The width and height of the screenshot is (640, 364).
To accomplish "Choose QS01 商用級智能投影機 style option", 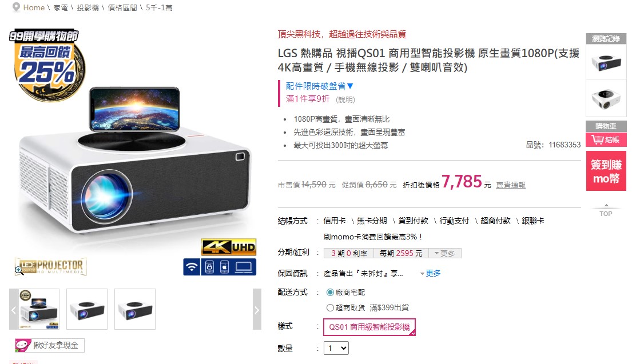I will coord(369,327).
